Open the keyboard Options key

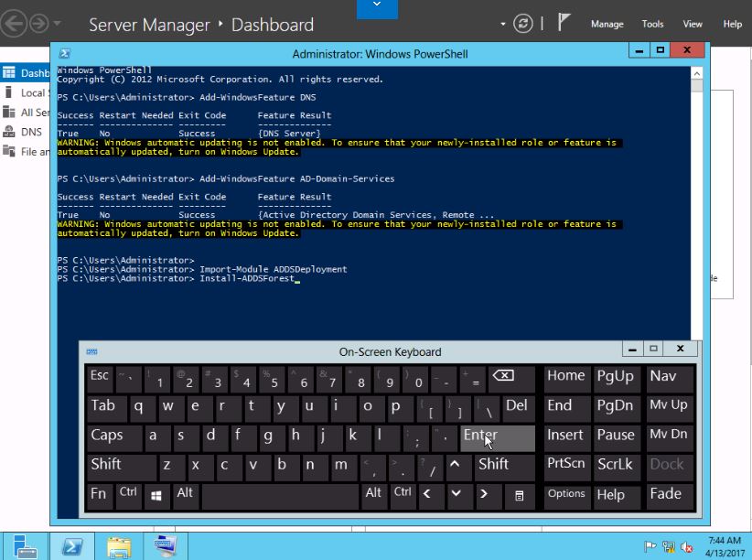pos(567,496)
